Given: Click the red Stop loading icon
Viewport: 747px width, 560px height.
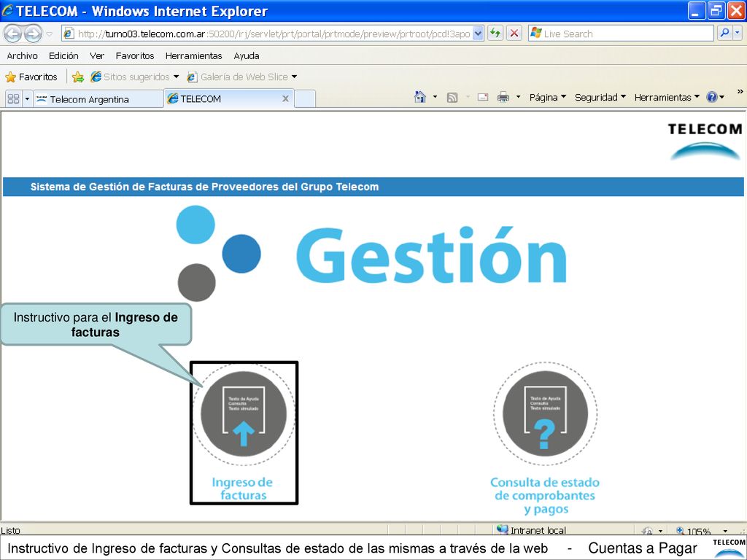Looking at the screenshot, I should coord(514,34).
